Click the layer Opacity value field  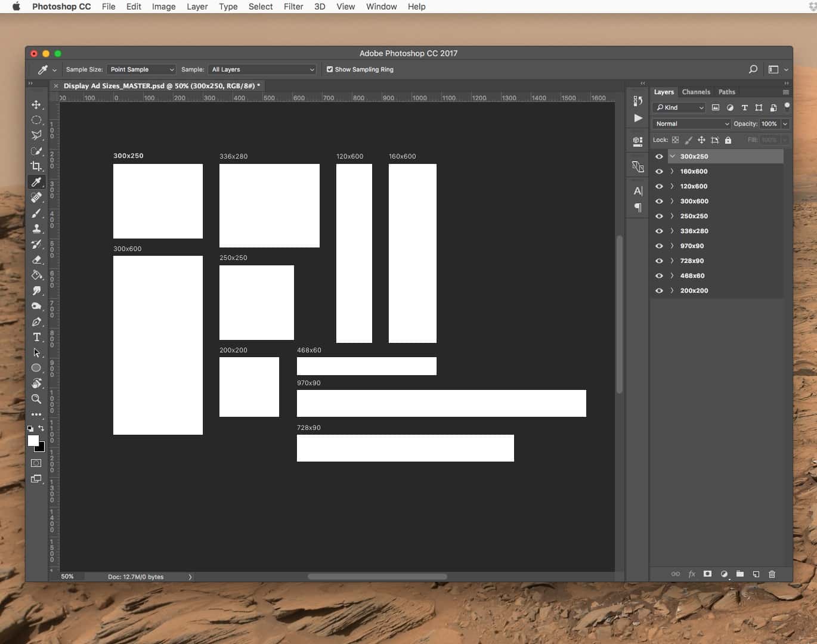(x=769, y=123)
